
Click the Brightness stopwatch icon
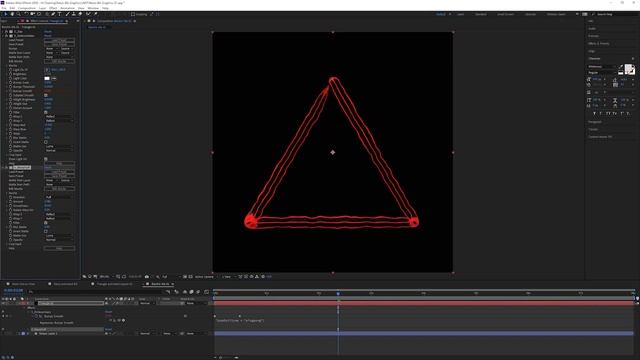click(x=11, y=74)
